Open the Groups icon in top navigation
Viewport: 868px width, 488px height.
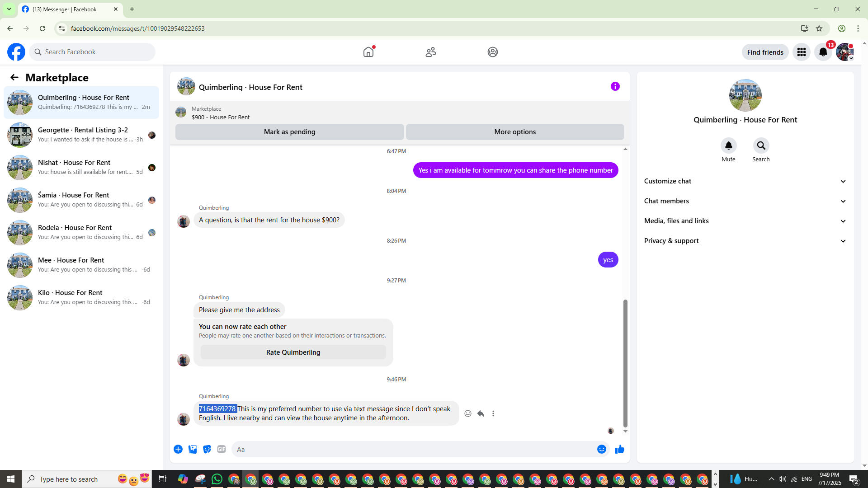[493, 52]
